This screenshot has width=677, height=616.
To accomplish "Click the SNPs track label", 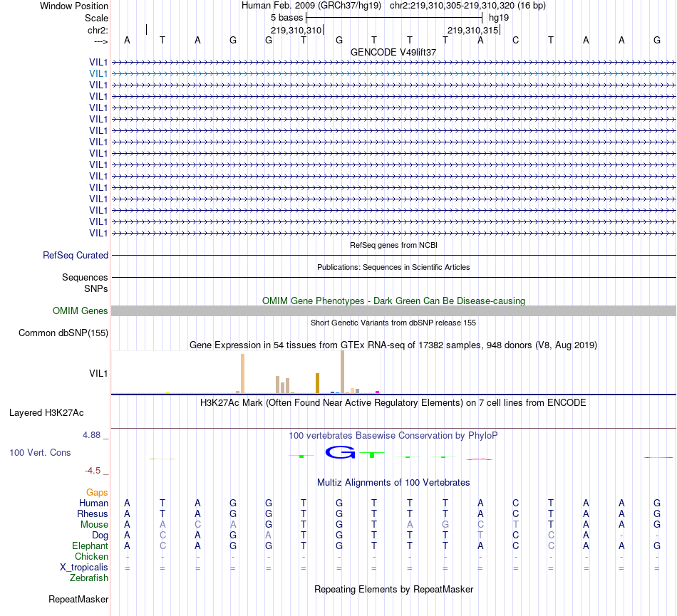I will click(x=96, y=288).
